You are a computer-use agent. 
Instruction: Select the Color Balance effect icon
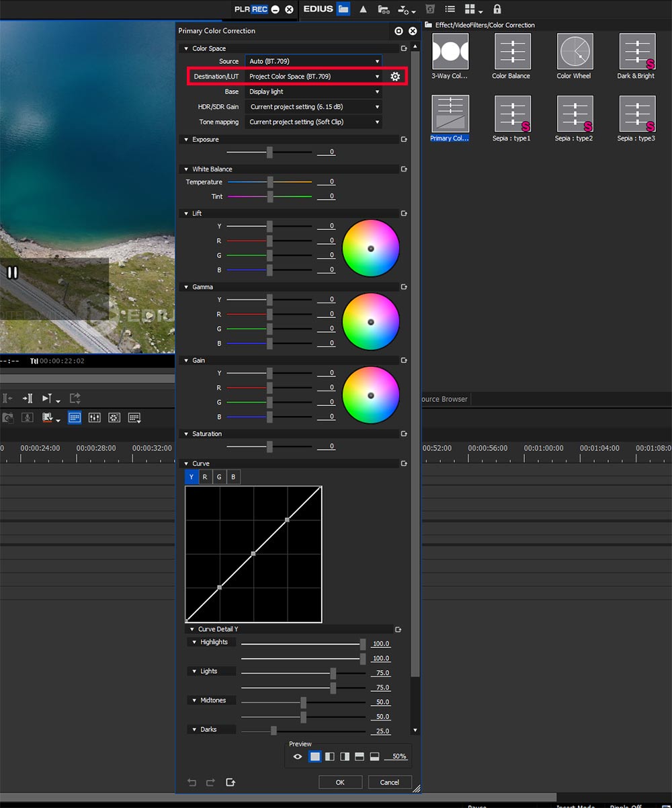(512, 52)
